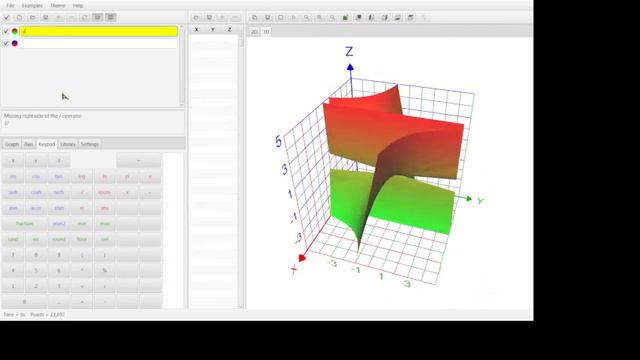
Task: Click the copy icon in the graph toolbar
Action: click(254, 18)
